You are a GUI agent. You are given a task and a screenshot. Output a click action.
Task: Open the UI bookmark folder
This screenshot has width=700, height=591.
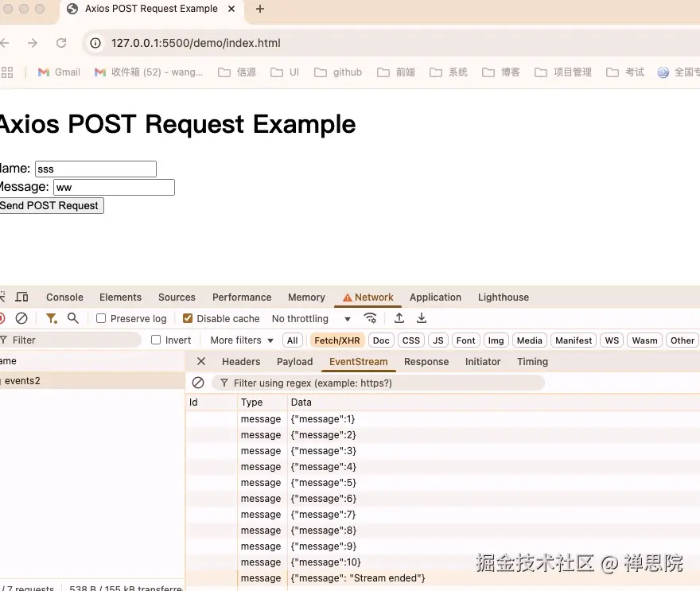click(285, 72)
